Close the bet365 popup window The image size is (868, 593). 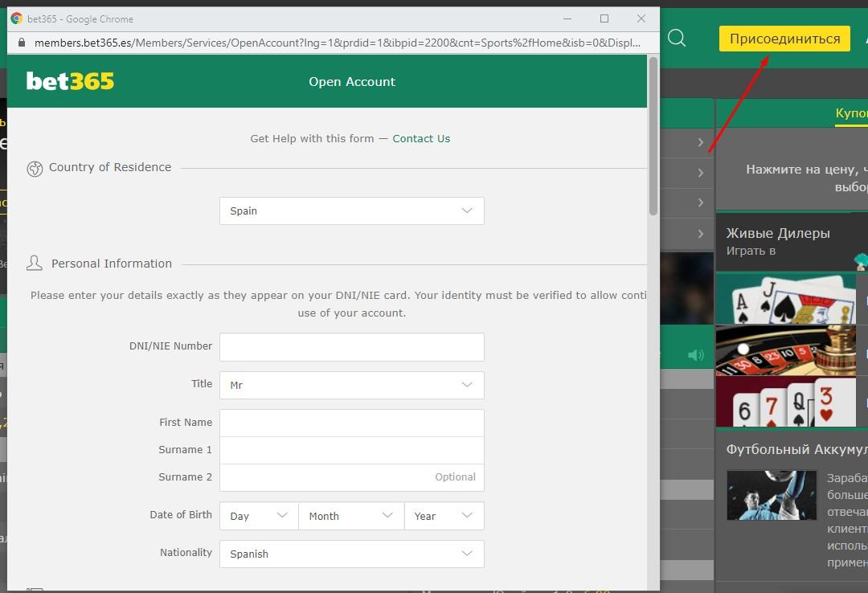point(641,18)
